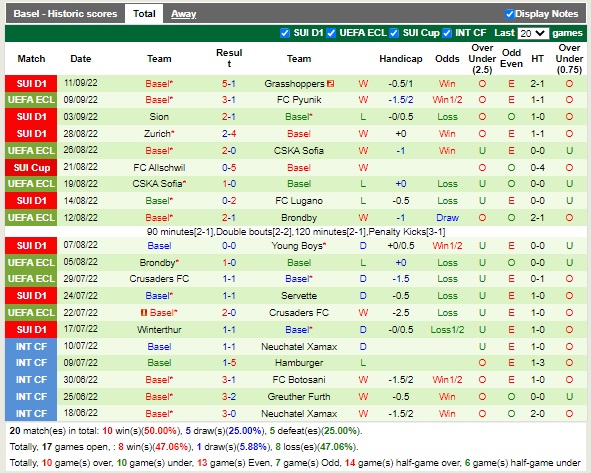Click the INT CF label for 18/06/22
Image resolution: width=591 pixels, height=473 pixels.
[x=31, y=413]
